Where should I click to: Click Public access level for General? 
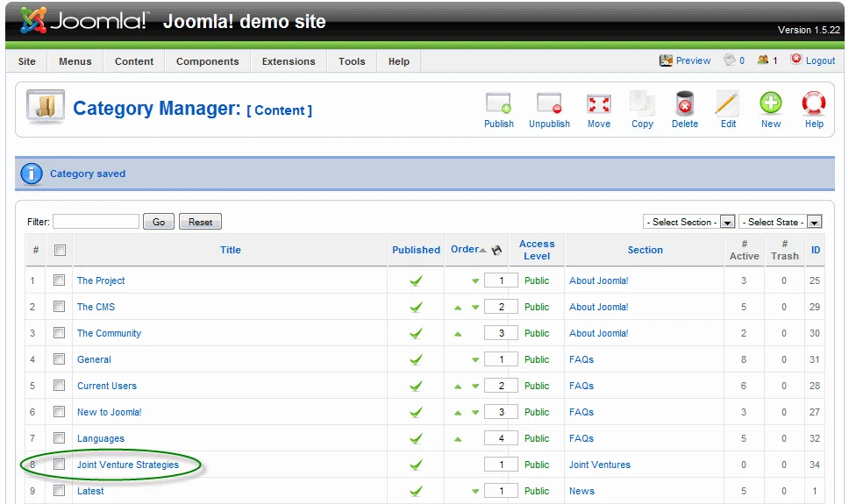coord(537,359)
